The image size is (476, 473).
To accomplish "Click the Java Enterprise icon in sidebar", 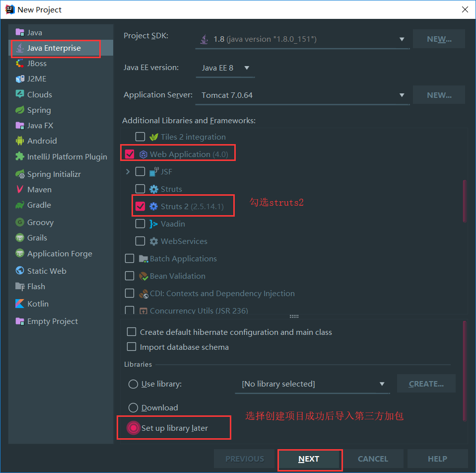I will (20, 48).
